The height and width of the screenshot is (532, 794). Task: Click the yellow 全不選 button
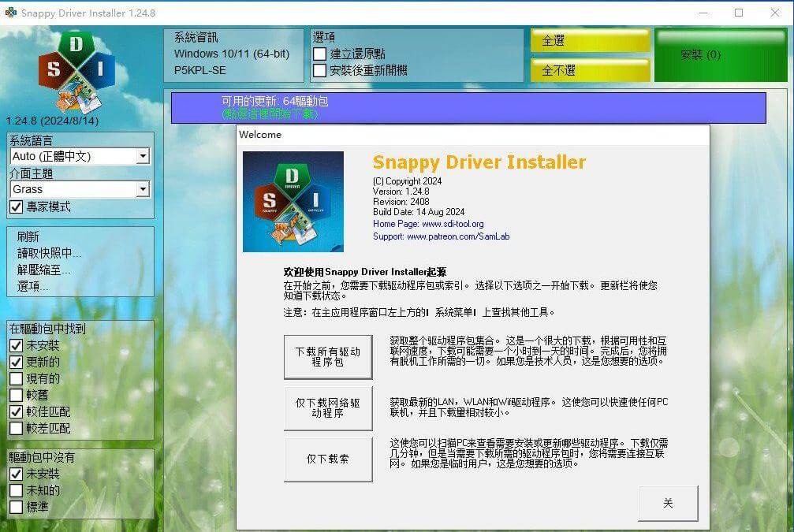click(591, 70)
